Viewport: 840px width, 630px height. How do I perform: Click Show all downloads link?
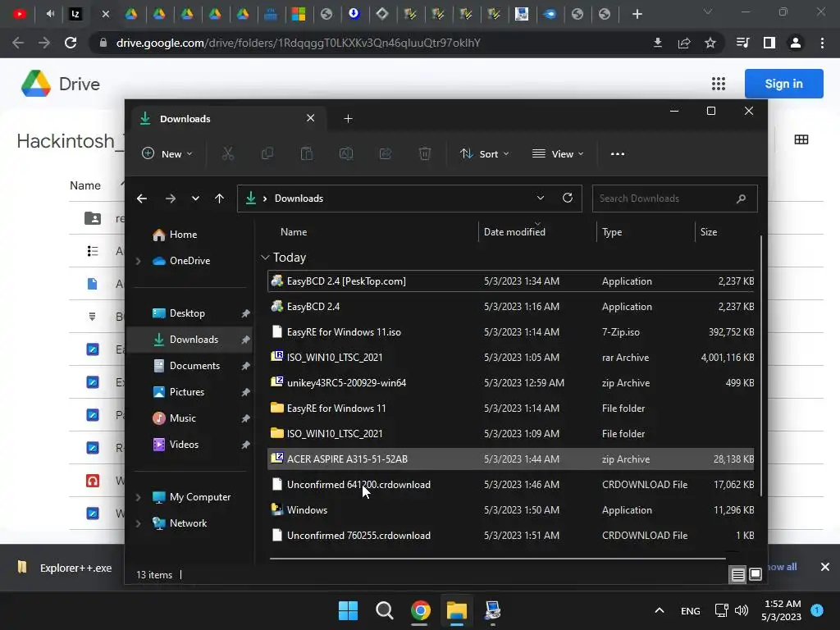pos(782,567)
